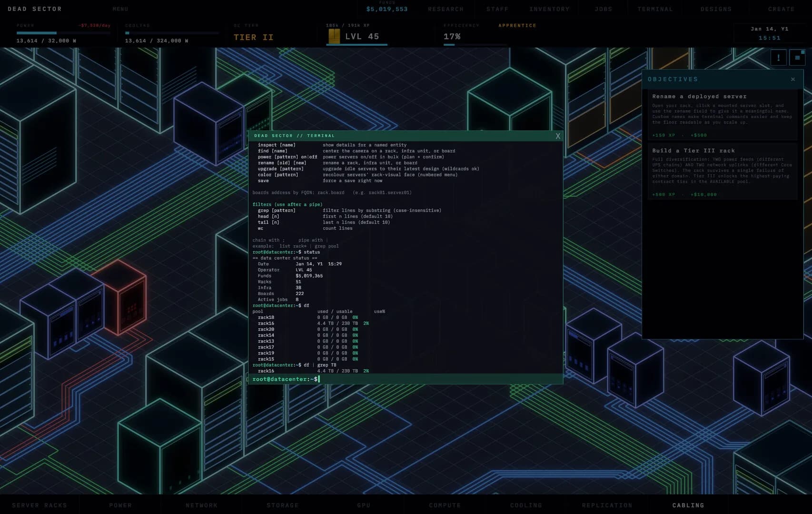Open the RESEARCH menu

point(446,9)
